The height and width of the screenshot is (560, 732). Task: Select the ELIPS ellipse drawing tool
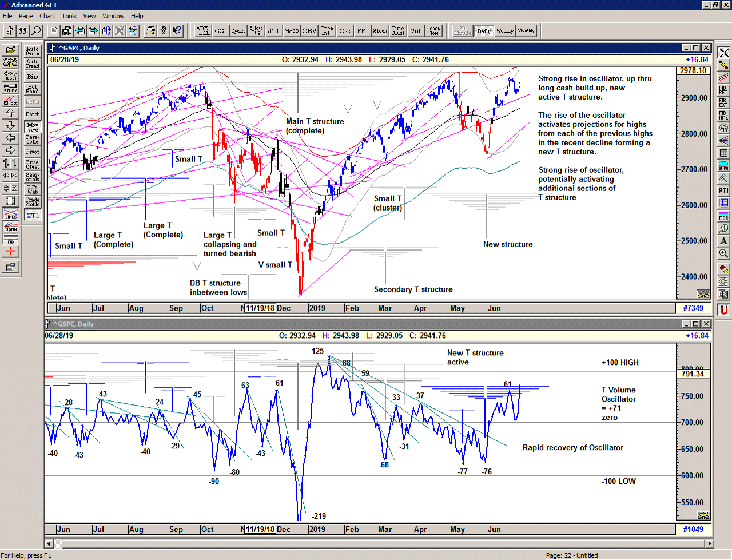click(x=723, y=165)
